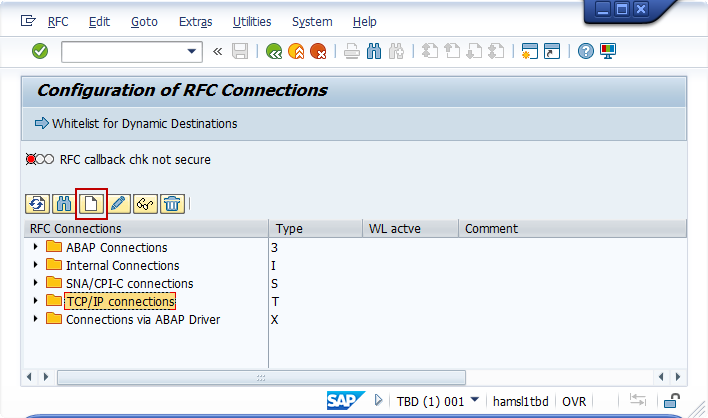Viewport: 708px width, 418px height.
Task: Click the red Cancel icon in toolbar
Action: click(x=318, y=51)
